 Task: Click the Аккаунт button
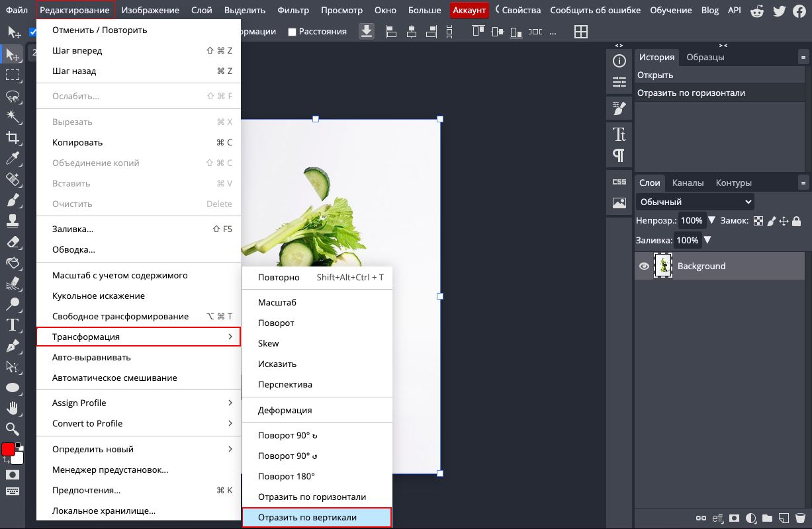469,11
